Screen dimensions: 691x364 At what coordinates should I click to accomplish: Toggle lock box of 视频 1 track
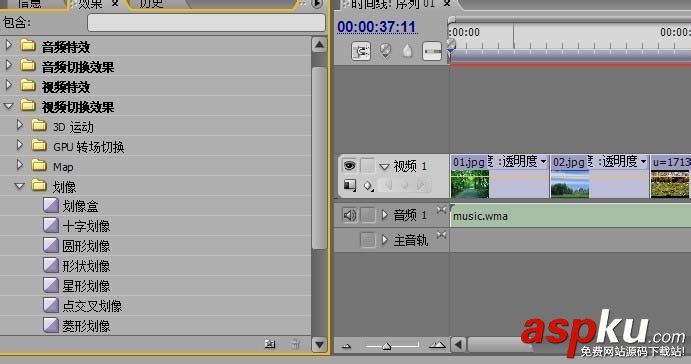click(368, 166)
